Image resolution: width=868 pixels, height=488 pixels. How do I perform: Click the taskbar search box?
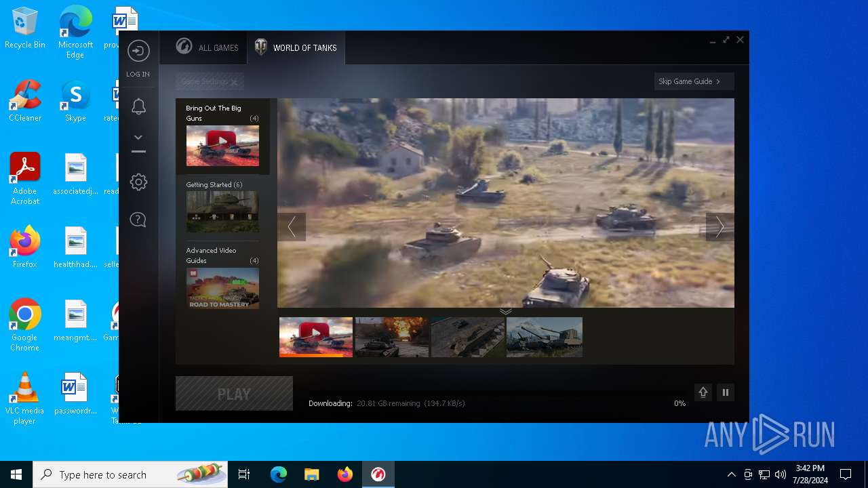130,474
